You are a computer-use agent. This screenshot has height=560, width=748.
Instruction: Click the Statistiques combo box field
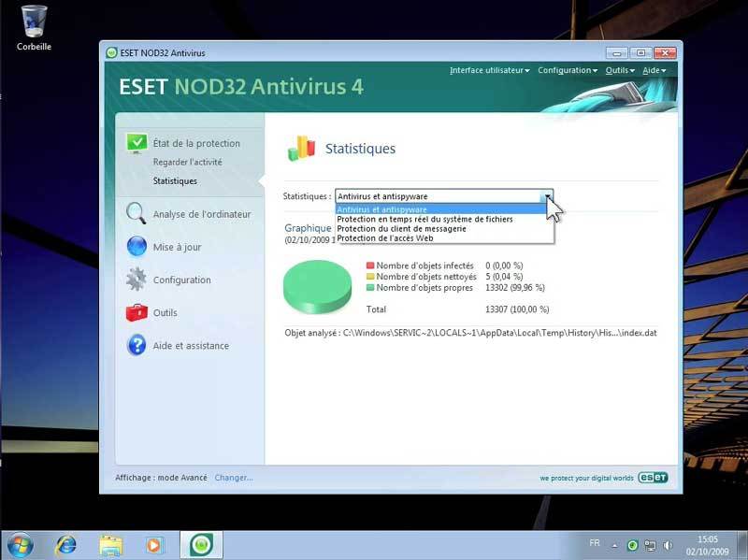[444, 196]
